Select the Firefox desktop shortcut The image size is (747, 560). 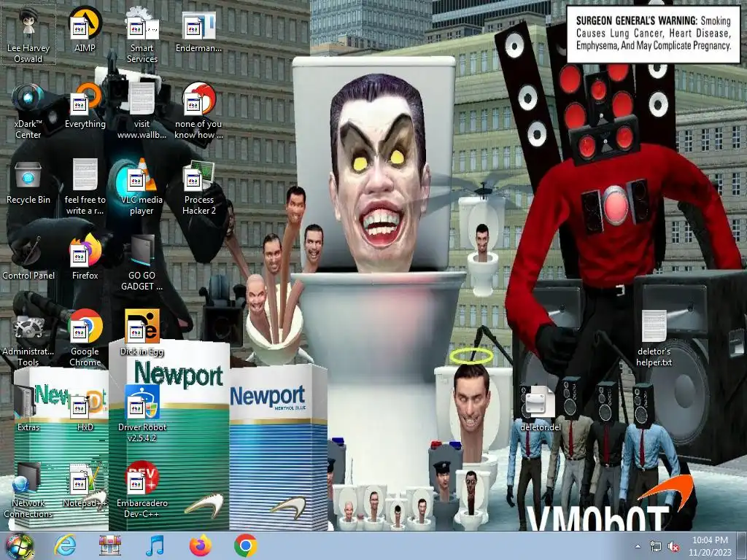point(85,258)
